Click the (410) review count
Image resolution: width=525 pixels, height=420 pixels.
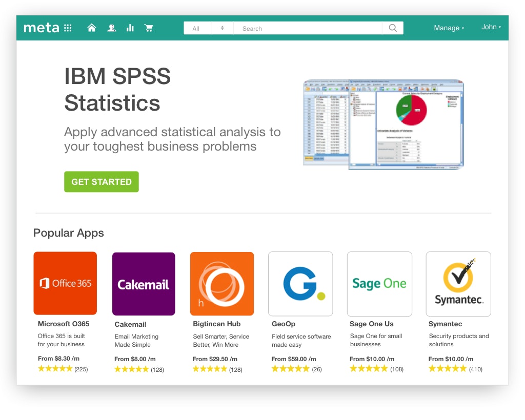(x=475, y=369)
